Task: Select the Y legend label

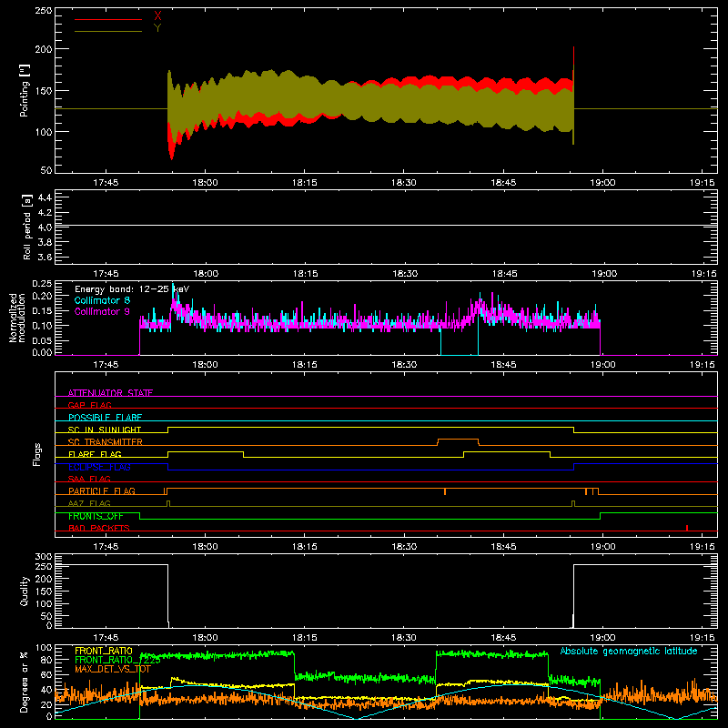Action: (x=157, y=28)
